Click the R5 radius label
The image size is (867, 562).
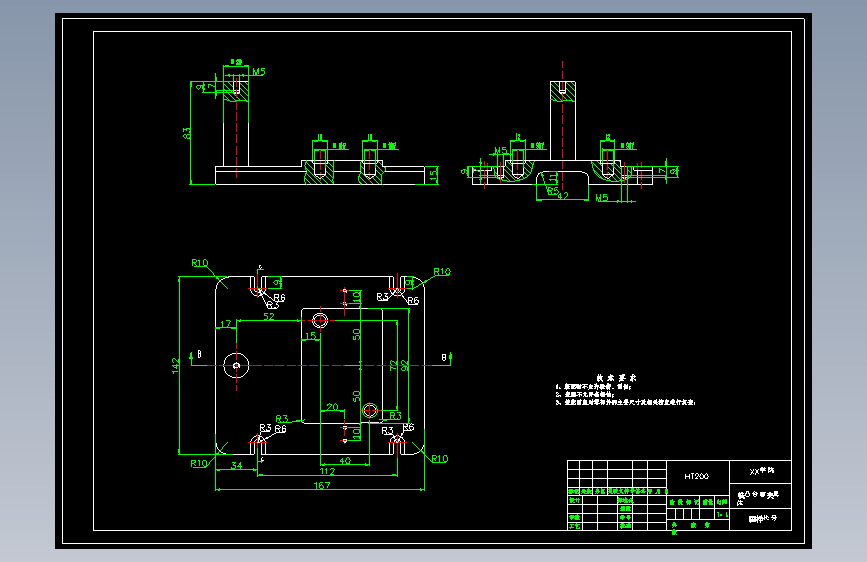(552, 190)
